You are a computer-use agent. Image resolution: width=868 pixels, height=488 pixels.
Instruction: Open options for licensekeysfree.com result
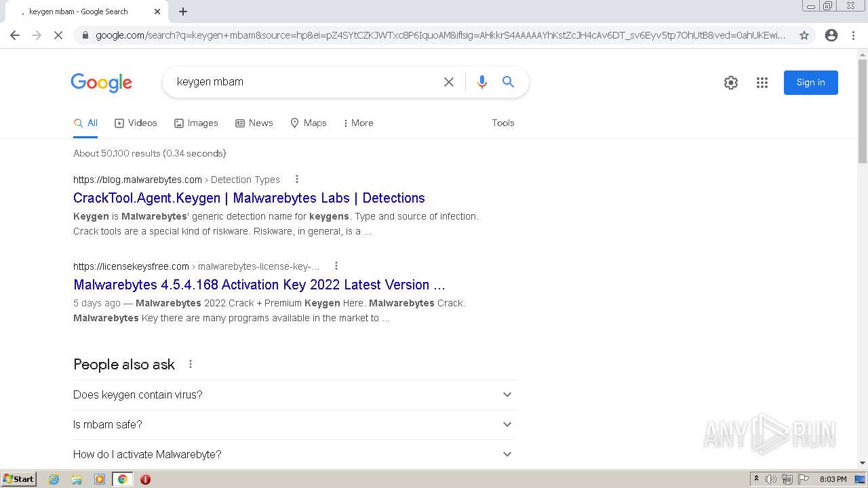tap(336, 266)
